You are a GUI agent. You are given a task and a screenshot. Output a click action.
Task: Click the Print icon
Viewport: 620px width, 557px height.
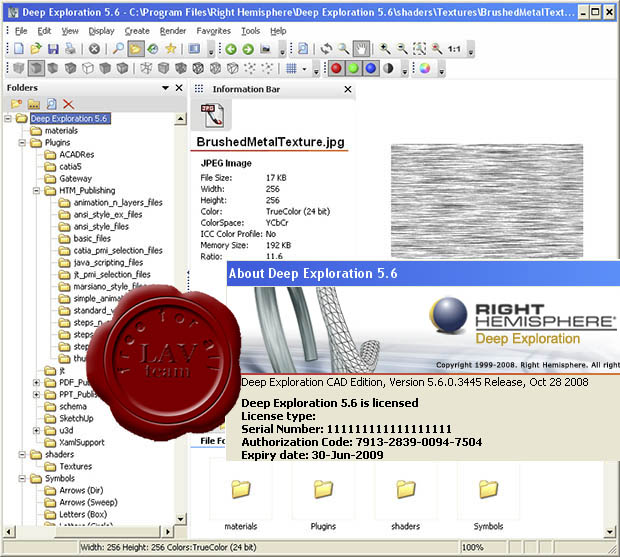tap(70, 49)
